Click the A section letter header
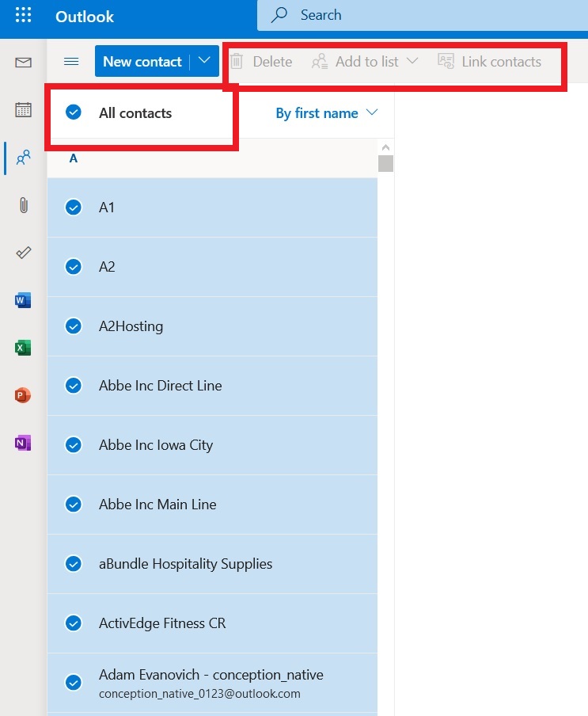Viewport: 588px width, 716px height. click(x=73, y=158)
